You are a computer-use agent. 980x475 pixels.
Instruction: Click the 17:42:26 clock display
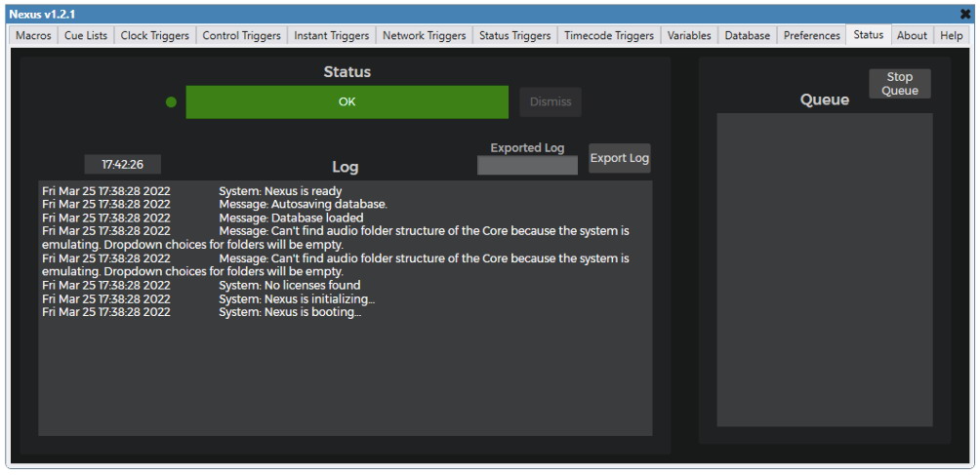click(123, 164)
